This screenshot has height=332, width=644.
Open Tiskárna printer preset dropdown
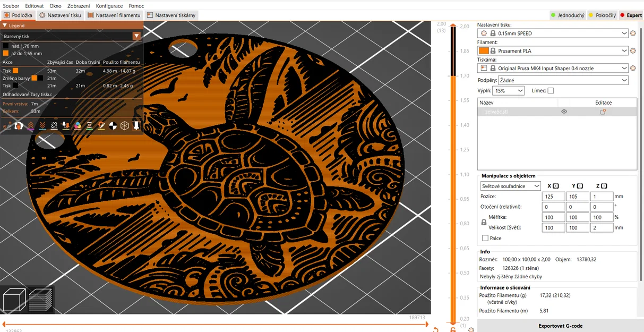pyautogui.click(x=553, y=69)
